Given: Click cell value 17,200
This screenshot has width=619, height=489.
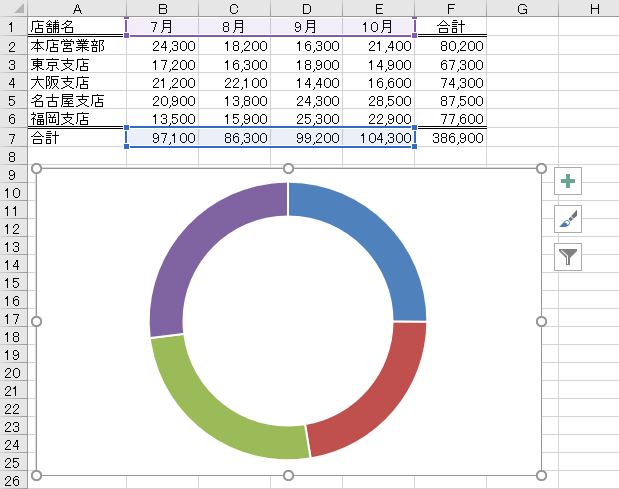Looking at the screenshot, I should tap(162, 64).
